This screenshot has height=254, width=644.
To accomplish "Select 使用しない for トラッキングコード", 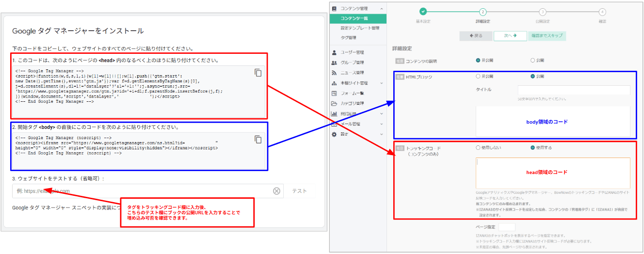I will tap(479, 147).
